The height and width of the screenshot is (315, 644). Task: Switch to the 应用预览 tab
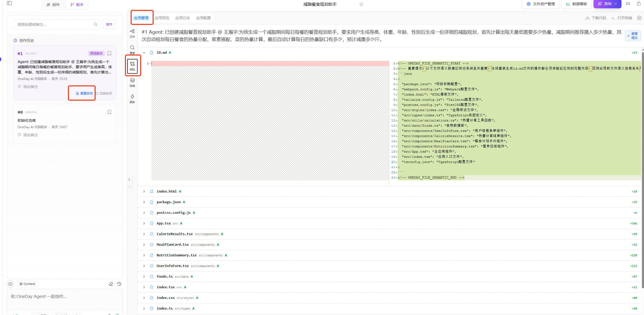(162, 18)
